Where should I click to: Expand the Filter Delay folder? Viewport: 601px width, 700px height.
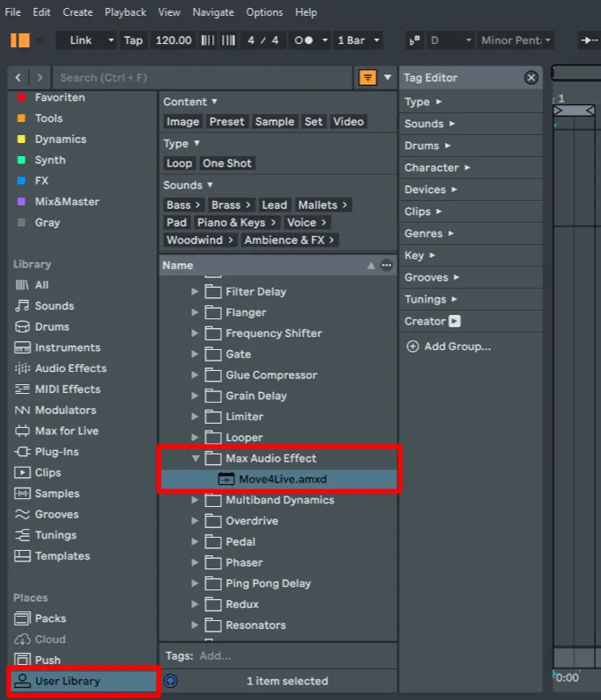tap(195, 291)
